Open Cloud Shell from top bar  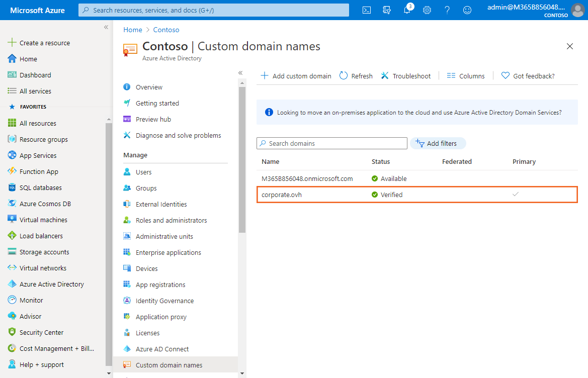pos(367,10)
